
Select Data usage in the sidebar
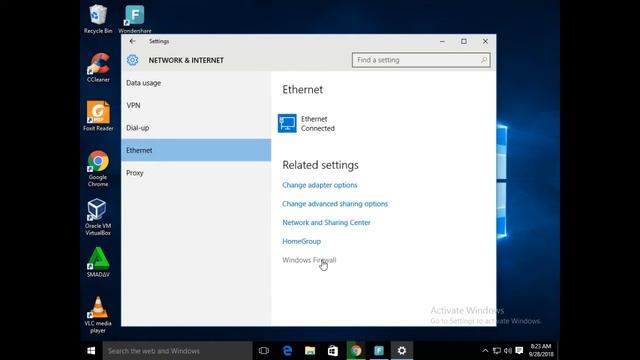(x=196, y=83)
